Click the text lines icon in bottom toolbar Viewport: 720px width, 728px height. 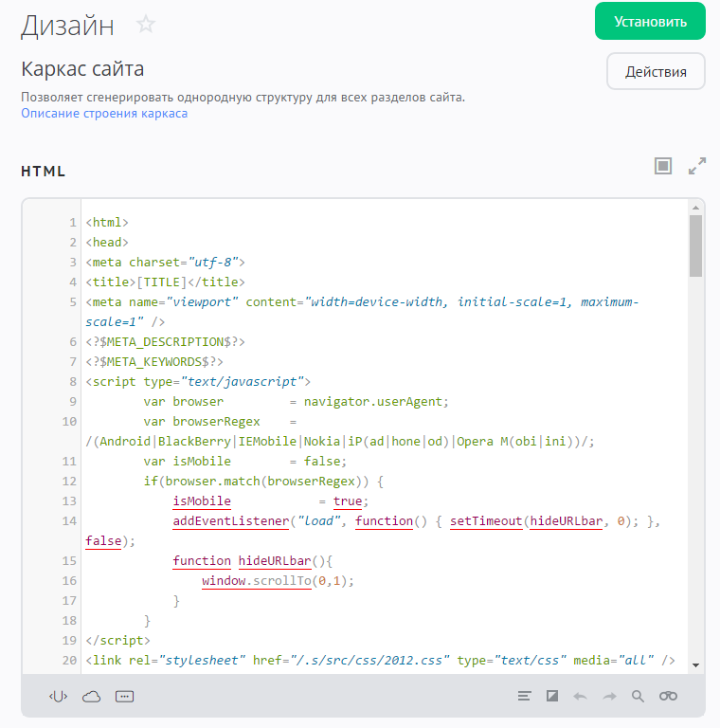coord(525,697)
